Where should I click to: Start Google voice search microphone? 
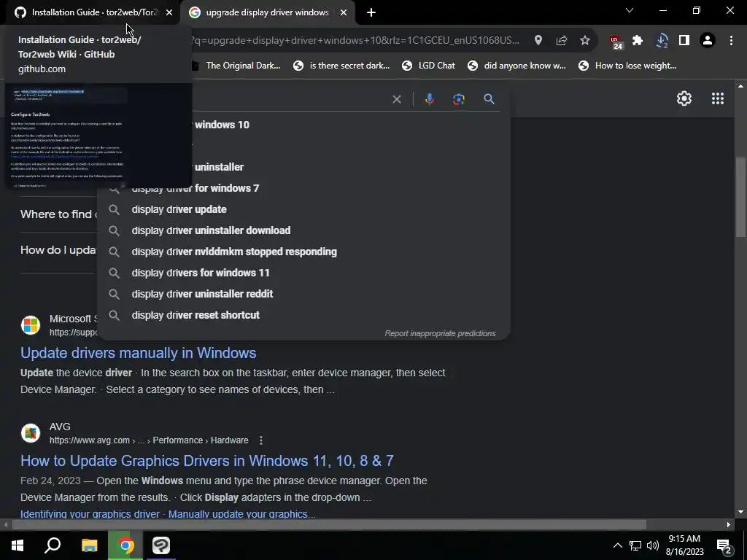pyautogui.click(x=430, y=99)
